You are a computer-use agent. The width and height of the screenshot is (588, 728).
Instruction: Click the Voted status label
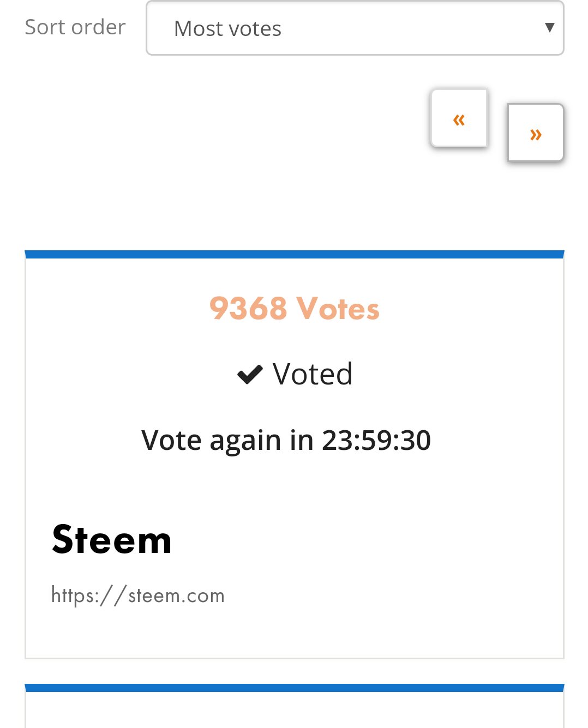point(313,374)
